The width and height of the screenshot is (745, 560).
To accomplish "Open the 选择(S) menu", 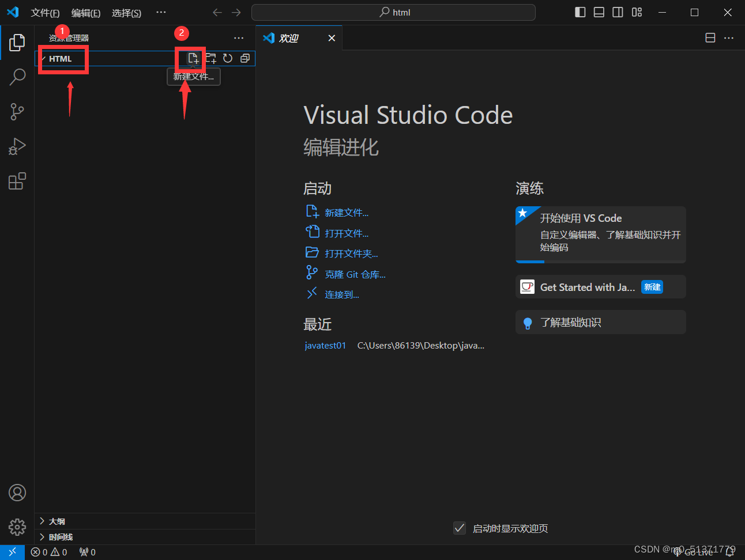I will [x=126, y=13].
